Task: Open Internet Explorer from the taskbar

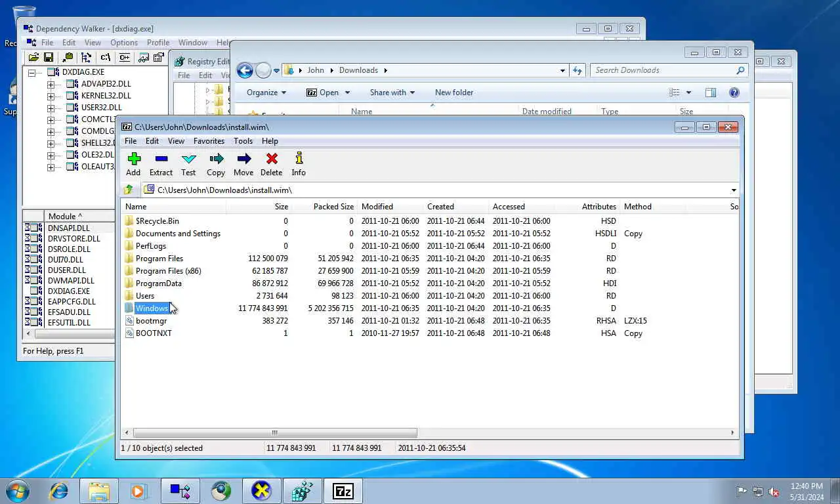Action: pyautogui.click(x=59, y=491)
